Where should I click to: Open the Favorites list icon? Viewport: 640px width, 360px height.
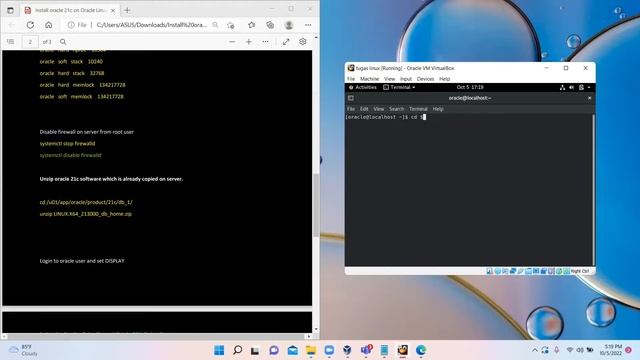(251, 25)
